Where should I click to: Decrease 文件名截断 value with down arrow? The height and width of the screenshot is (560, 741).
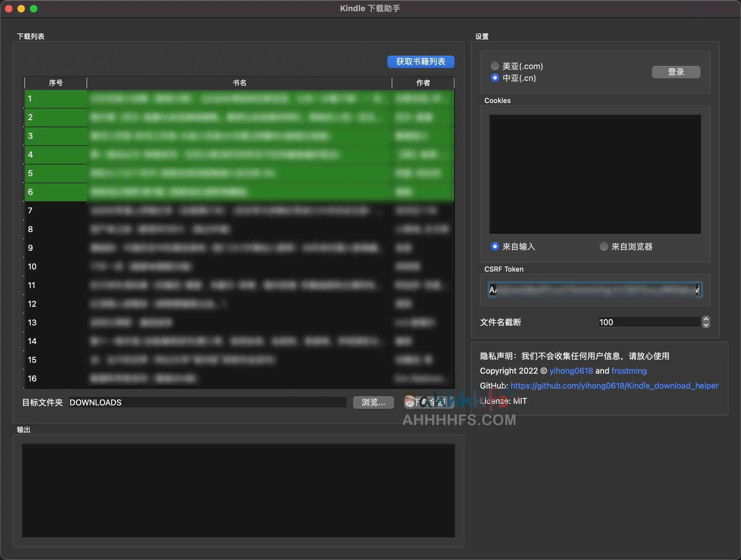point(706,325)
